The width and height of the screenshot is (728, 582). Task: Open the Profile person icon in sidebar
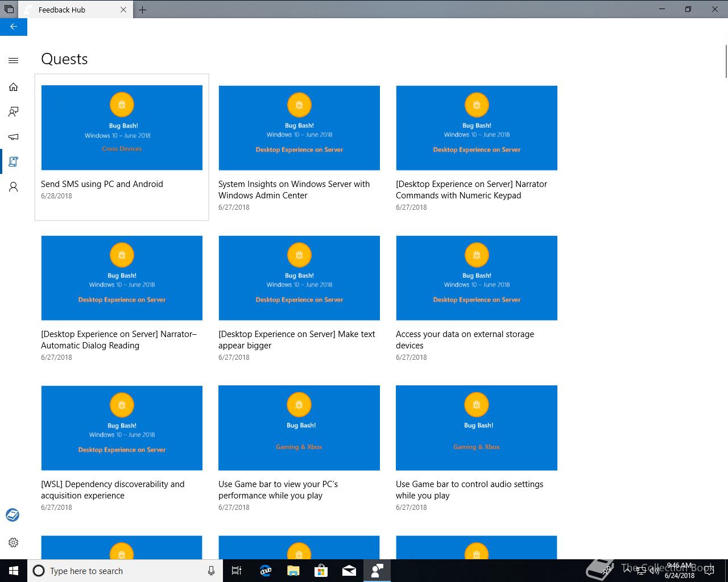tap(14, 187)
